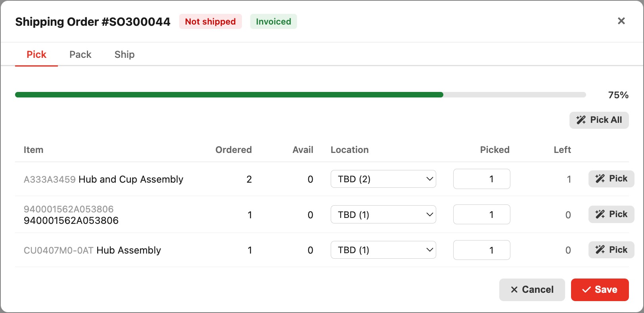Open location dropdown for Hub Assembly row
The width and height of the screenshot is (644, 313).
pos(383,250)
